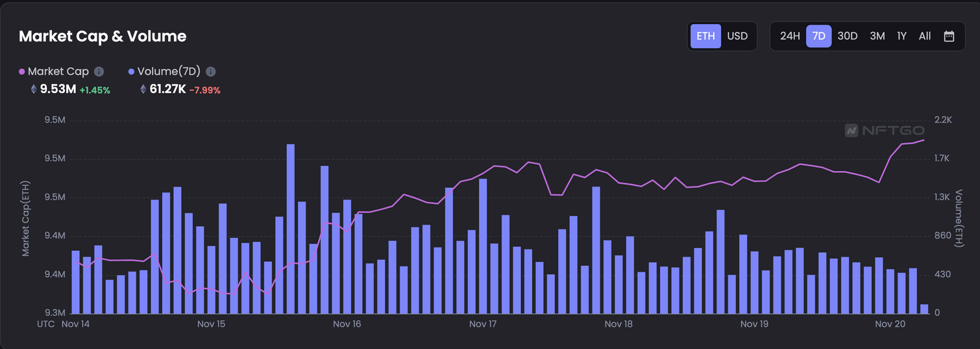This screenshot has width=980, height=349.
Task: Choose the All time range
Action: [925, 36]
